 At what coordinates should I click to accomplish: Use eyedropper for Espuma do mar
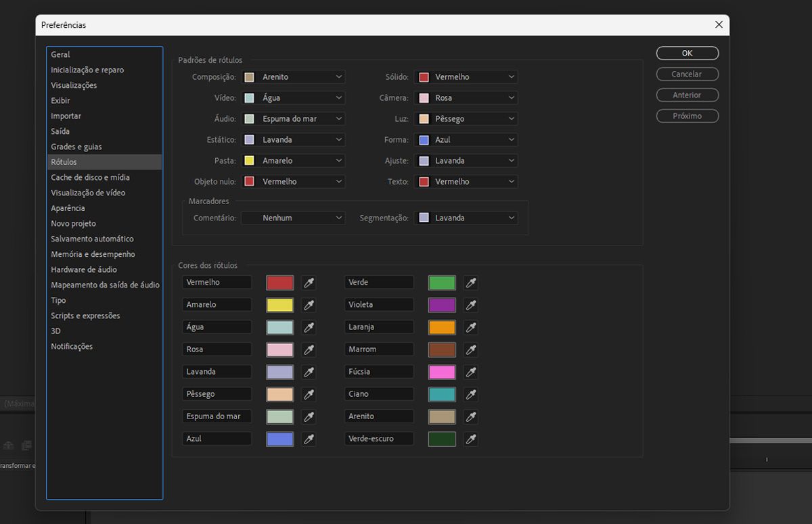tap(309, 416)
